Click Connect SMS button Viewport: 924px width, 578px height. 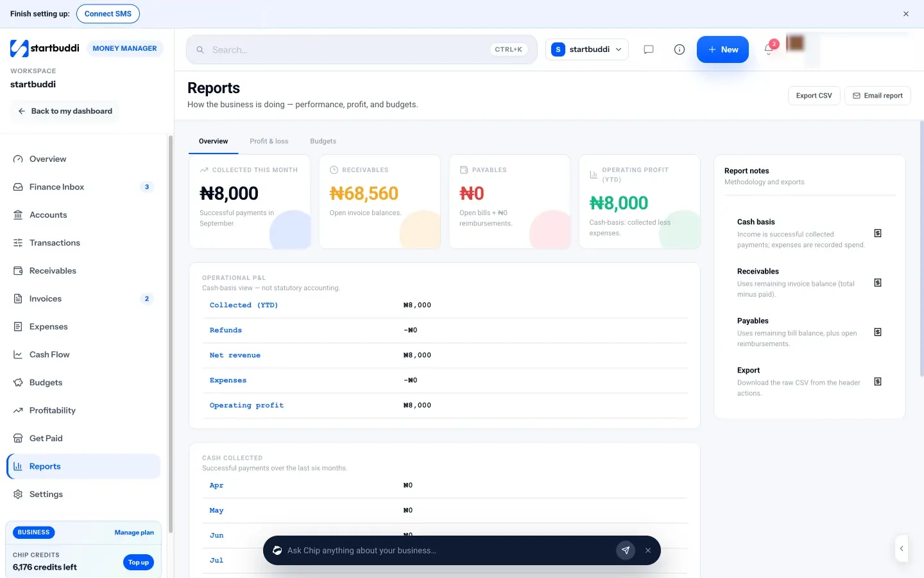tap(108, 13)
